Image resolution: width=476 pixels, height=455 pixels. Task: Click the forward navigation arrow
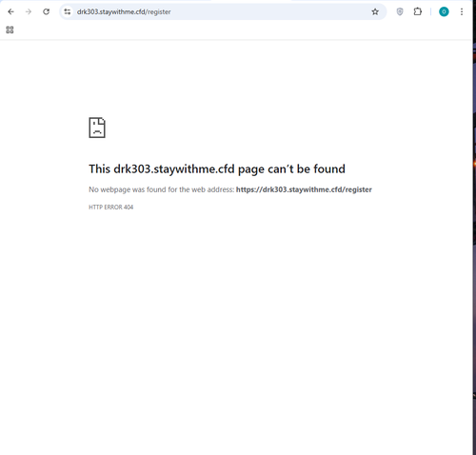coord(29,11)
